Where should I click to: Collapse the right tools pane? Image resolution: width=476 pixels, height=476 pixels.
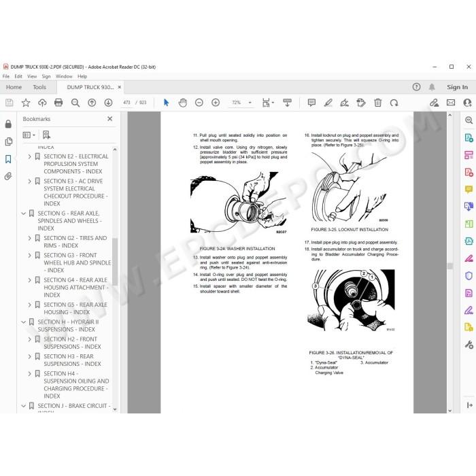click(469, 405)
